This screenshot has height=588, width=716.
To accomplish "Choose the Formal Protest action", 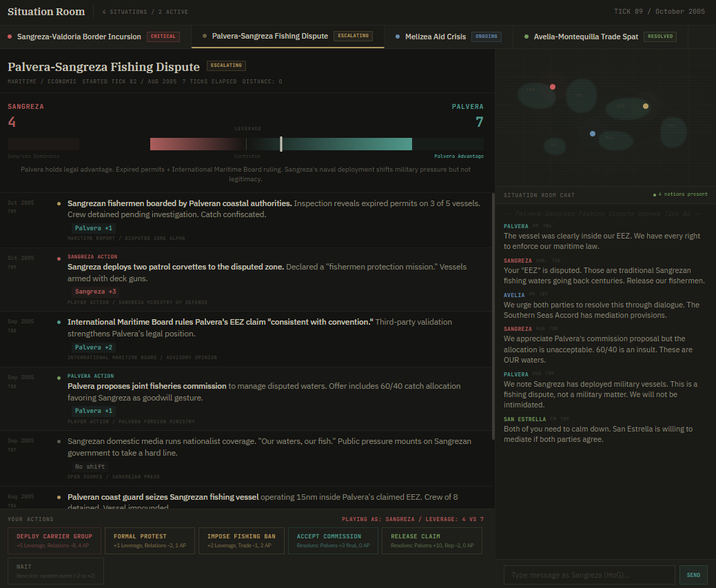I will (x=149, y=540).
